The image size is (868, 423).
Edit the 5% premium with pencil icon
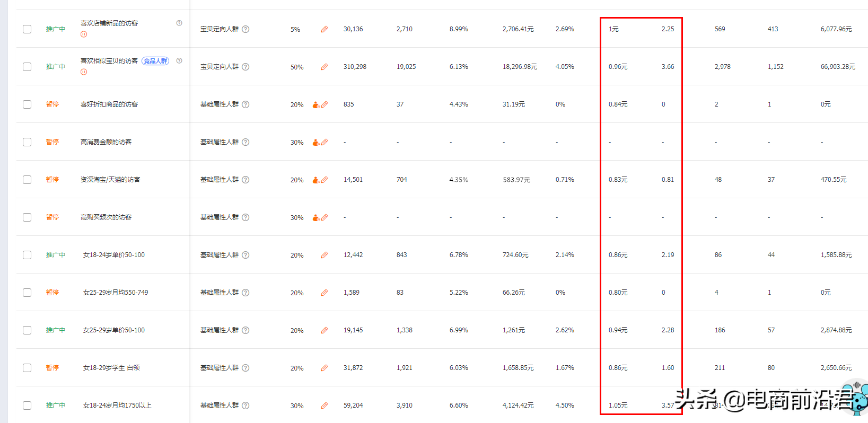click(324, 30)
